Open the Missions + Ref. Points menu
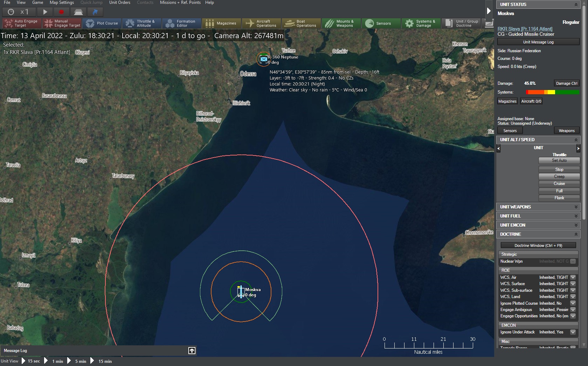588x366 pixels. coord(180,2)
